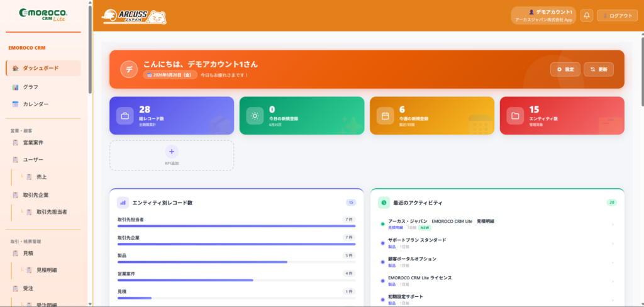The width and height of the screenshot is (644, 307).
Task: Click the 今週の新規登録 6 card
Action: point(432,116)
